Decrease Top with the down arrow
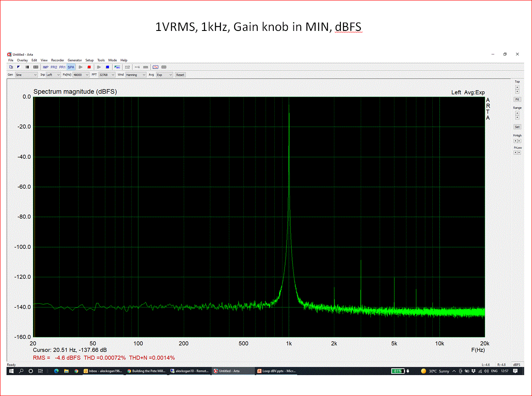The image size is (532, 396). point(517,91)
